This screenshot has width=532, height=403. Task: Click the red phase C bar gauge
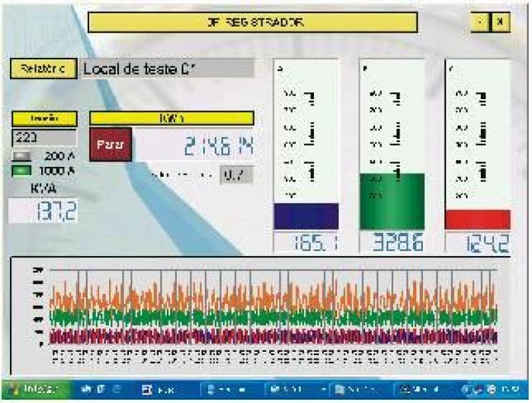(x=477, y=219)
